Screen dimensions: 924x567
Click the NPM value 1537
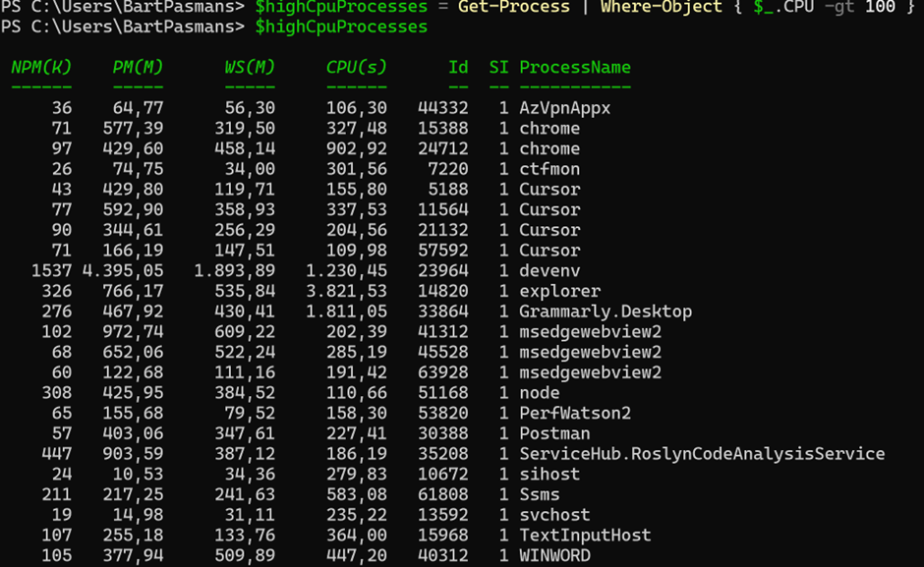pos(51,270)
